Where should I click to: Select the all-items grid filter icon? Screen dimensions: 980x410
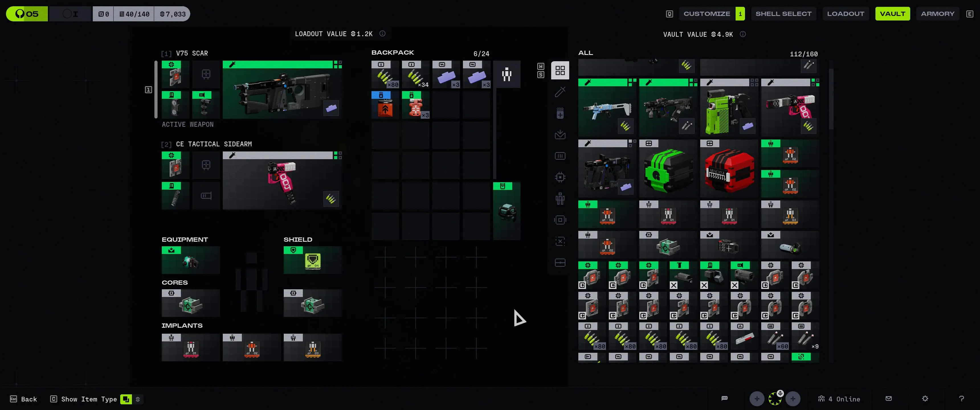560,71
